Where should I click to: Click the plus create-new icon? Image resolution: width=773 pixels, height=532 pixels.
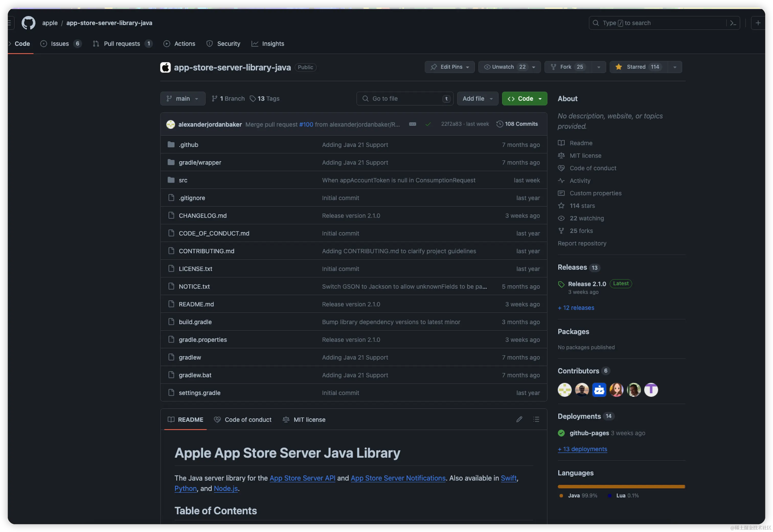click(758, 23)
